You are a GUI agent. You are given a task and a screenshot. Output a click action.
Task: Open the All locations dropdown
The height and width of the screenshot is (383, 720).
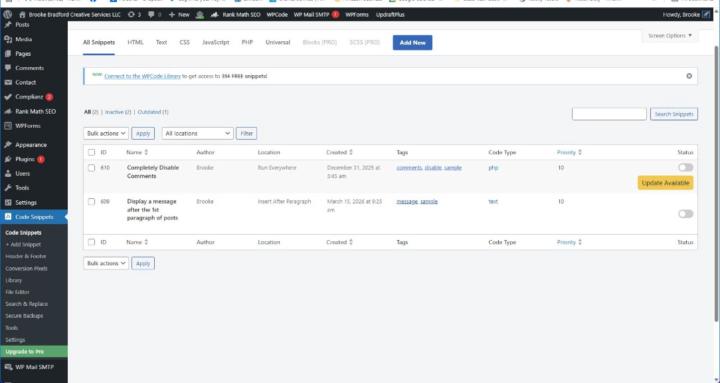point(197,134)
